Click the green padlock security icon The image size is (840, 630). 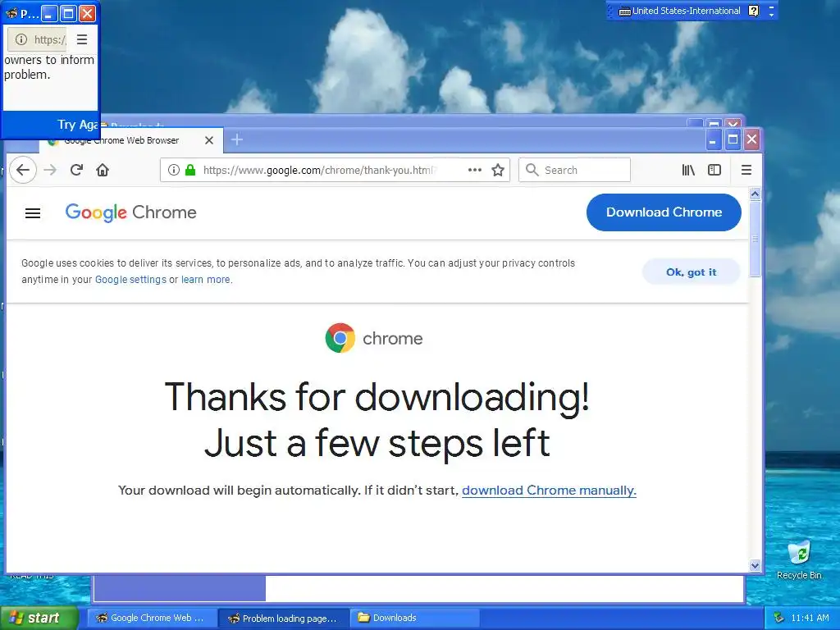click(x=190, y=170)
